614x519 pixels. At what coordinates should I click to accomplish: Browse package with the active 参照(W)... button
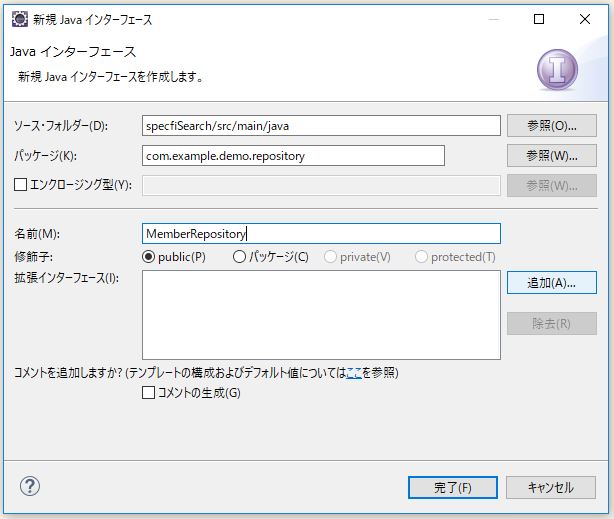tap(552, 156)
